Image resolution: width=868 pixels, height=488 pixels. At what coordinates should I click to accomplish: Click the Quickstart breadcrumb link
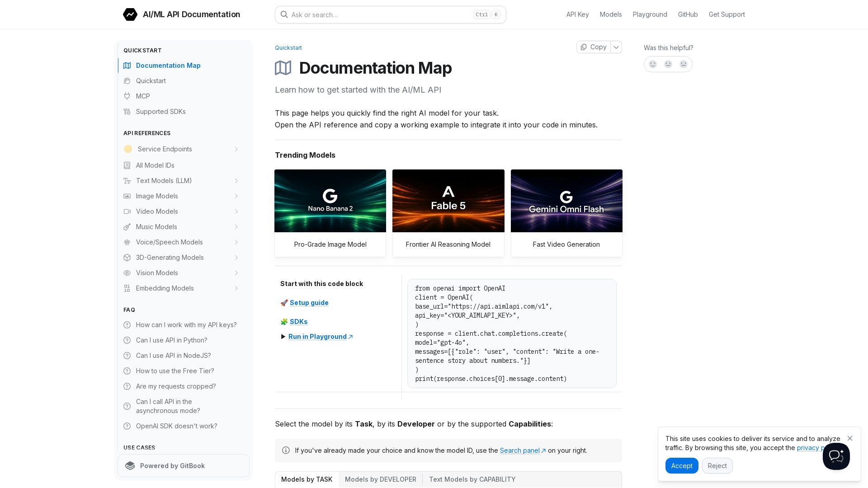click(288, 48)
